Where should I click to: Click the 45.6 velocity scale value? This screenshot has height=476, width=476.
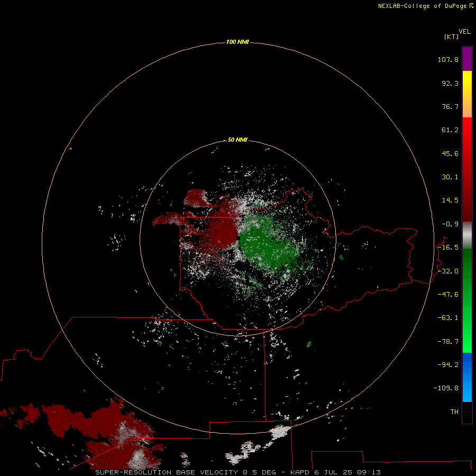coord(450,153)
